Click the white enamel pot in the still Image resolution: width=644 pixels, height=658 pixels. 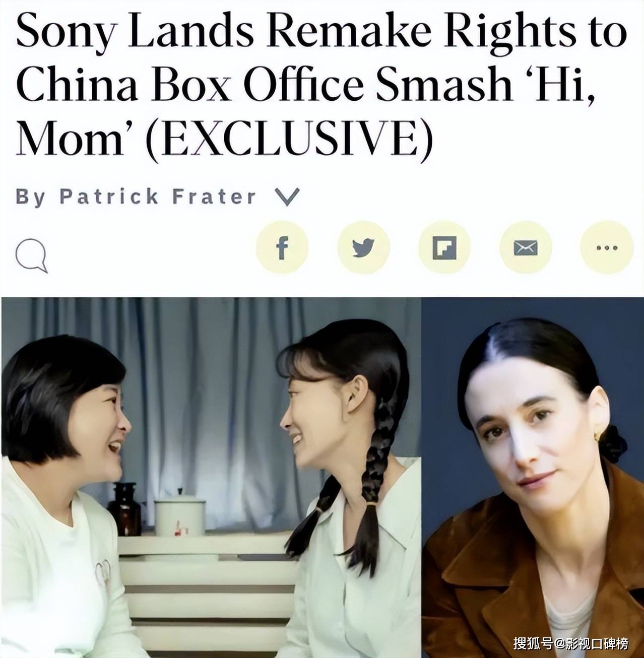click(179, 516)
